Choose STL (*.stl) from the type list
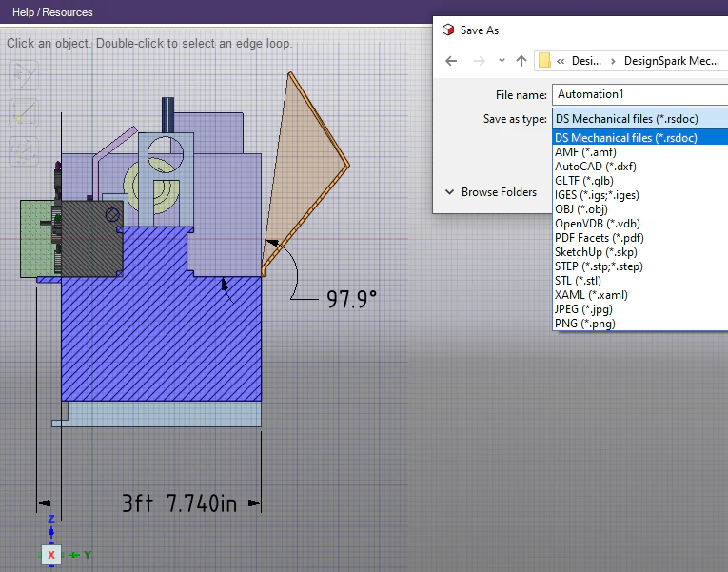The height and width of the screenshot is (572, 728). (x=578, y=281)
